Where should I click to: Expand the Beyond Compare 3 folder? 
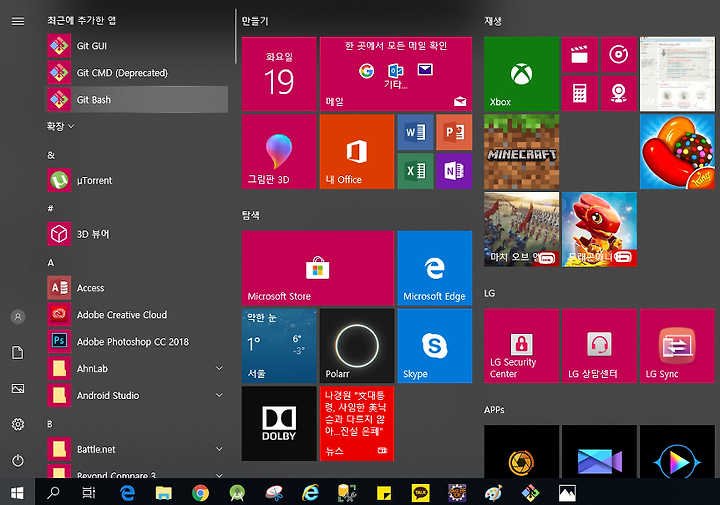[x=219, y=475]
